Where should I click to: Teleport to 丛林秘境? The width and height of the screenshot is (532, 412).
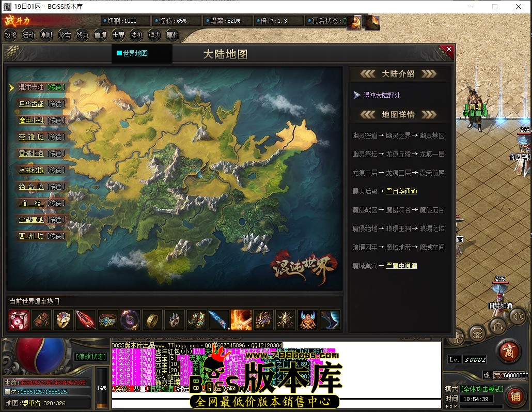pyautogui.click(x=56, y=170)
